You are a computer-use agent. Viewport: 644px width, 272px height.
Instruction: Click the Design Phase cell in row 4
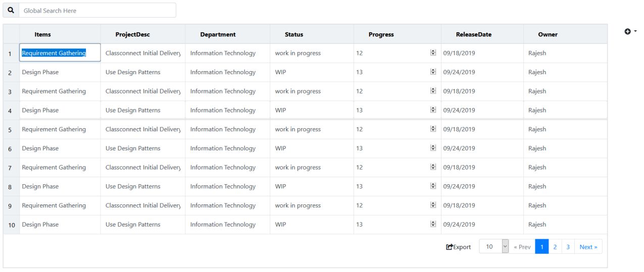click(x=40, y=111)
